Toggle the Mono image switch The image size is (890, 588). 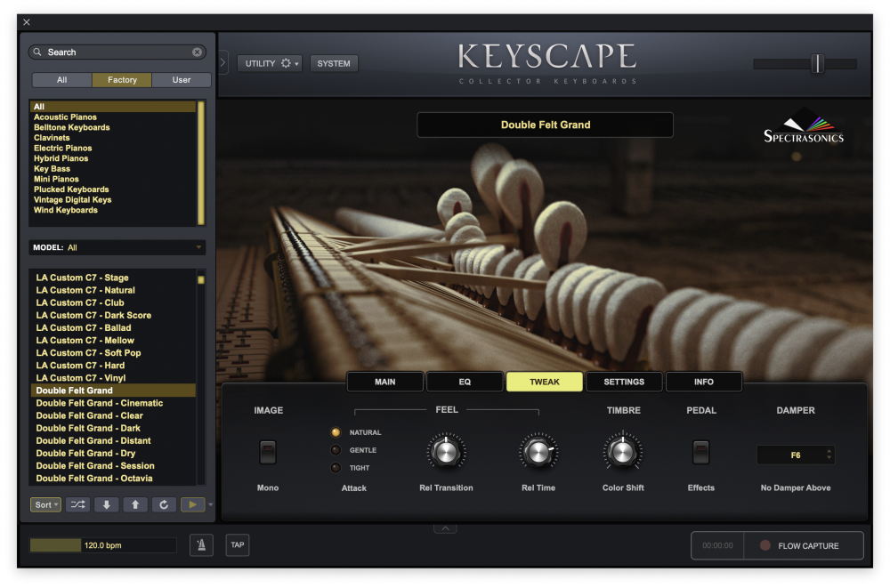point(267,453)
